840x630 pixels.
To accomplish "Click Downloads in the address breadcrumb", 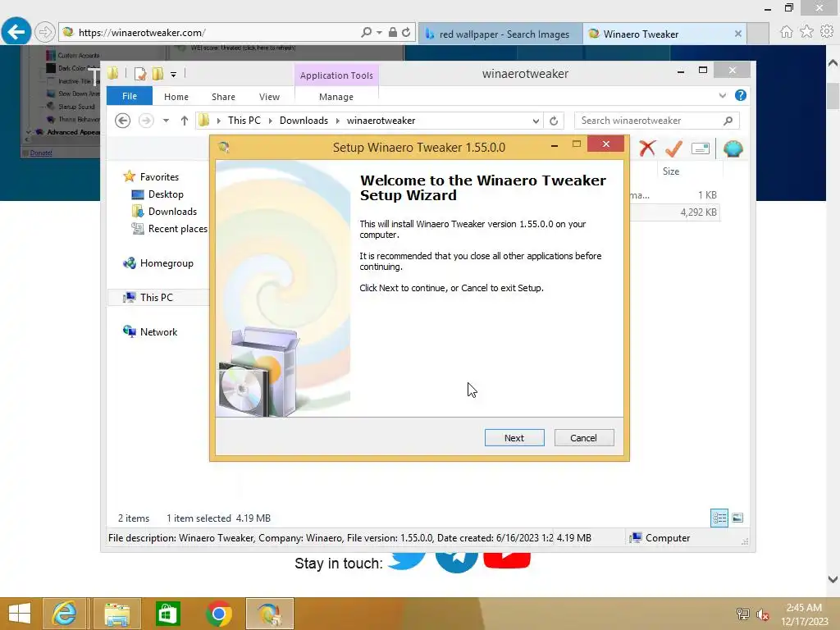I will [304, 121].
